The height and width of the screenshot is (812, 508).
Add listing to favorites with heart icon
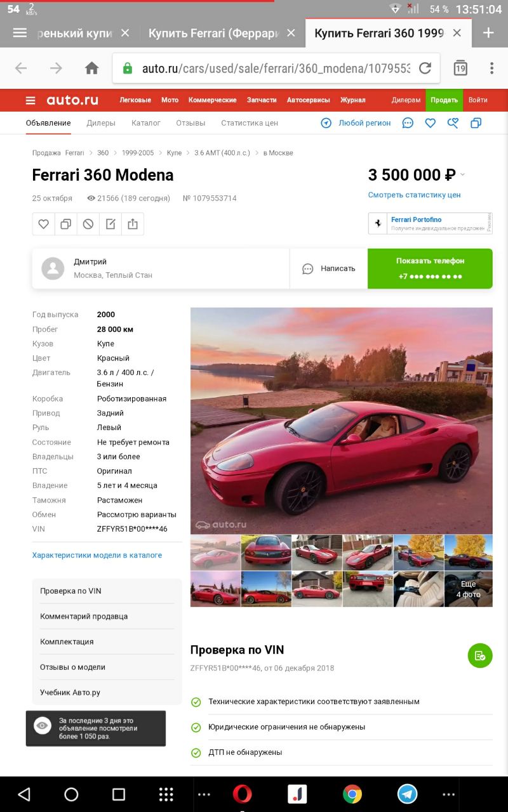tap(44, 224)
